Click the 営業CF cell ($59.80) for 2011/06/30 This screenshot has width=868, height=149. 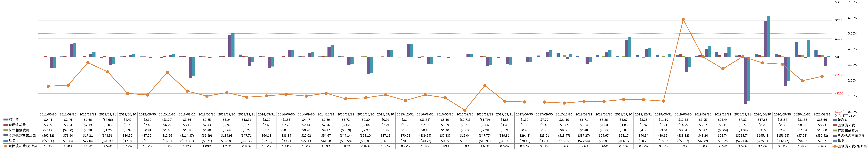tap(48, 141)
